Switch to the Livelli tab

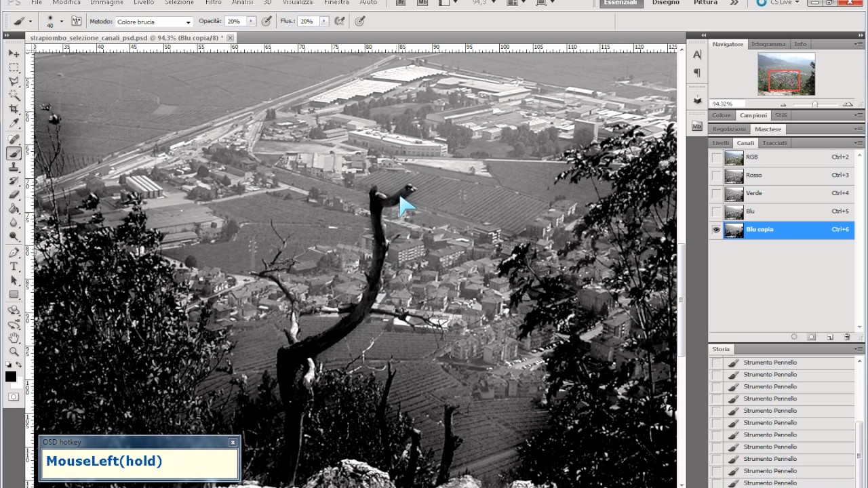point(721,143)
